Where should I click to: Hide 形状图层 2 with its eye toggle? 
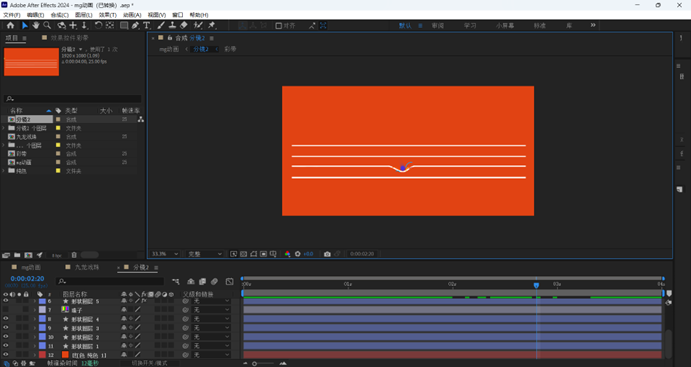6,337
